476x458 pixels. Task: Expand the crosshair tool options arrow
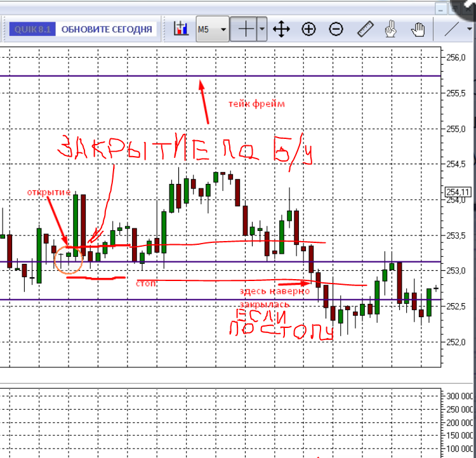[262, 29]
